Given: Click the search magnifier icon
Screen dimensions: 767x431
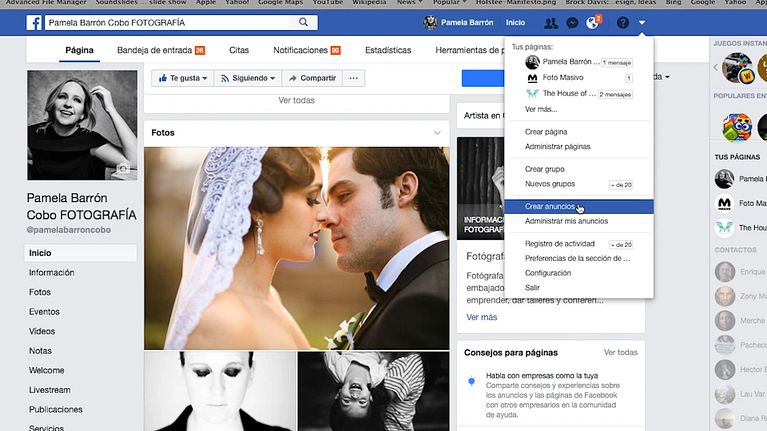Looking at the screenshot, I should point(304,22).
